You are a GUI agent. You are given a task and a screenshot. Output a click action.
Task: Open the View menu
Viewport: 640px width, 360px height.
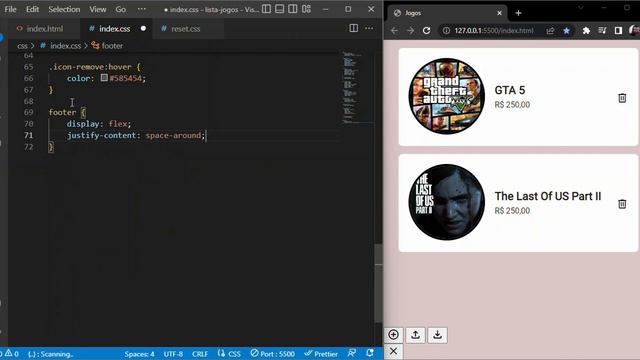point(98,9)
